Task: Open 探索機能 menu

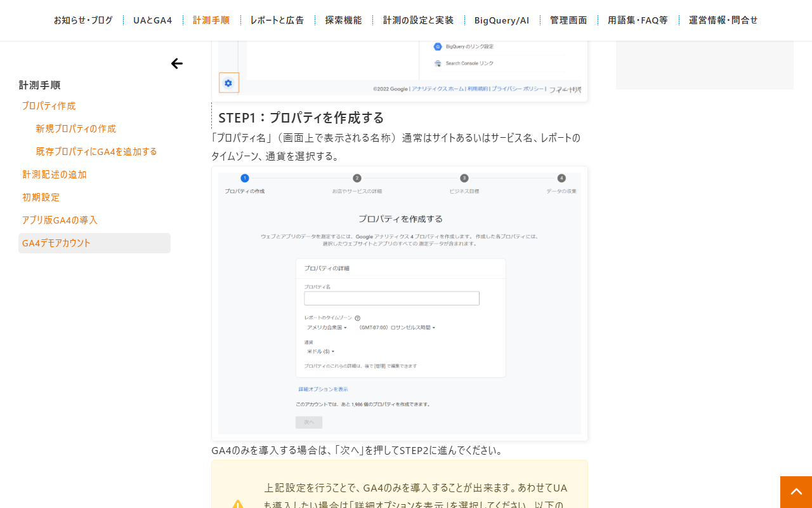Action: tap(344, 20)
